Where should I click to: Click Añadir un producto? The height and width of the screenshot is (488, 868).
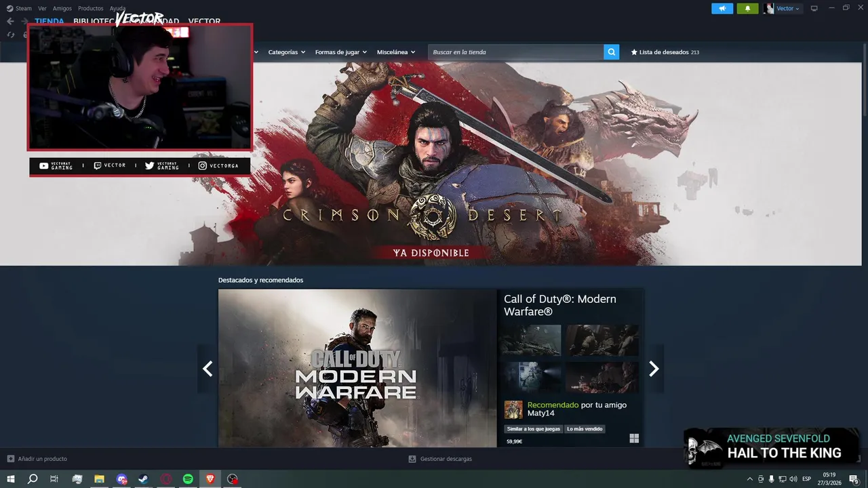pyautogui.click(x=37, y=459)
